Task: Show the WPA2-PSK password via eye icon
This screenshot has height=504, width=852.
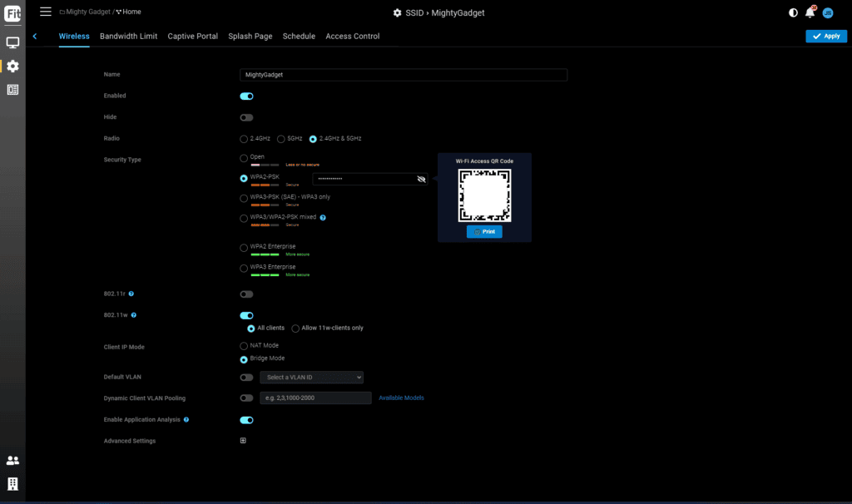Action: tap(421, 179)
